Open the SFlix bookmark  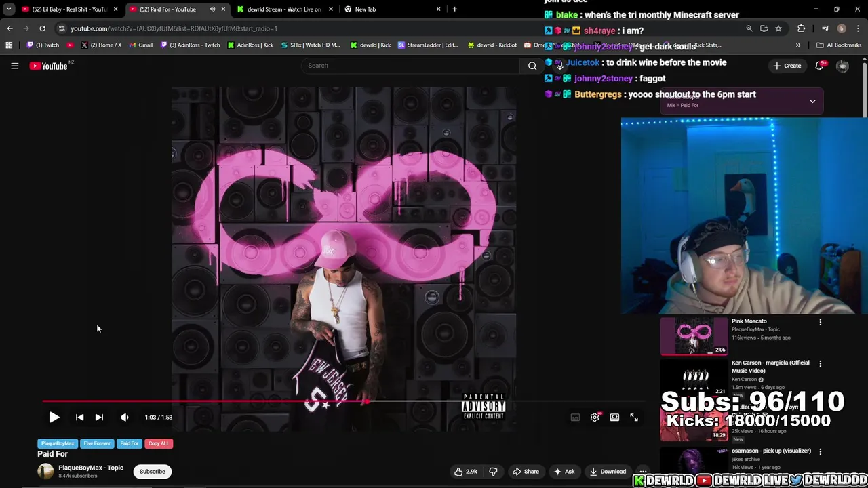310,45
